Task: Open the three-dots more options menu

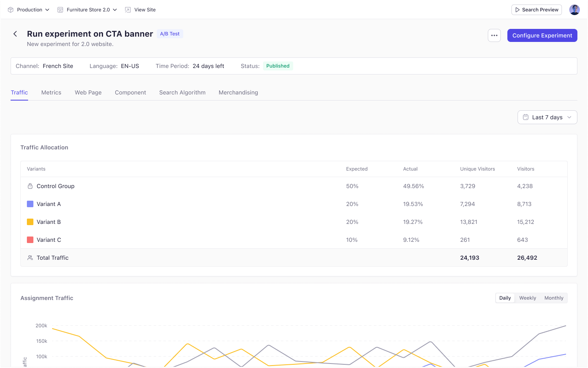Action: [x=494, y=35]
